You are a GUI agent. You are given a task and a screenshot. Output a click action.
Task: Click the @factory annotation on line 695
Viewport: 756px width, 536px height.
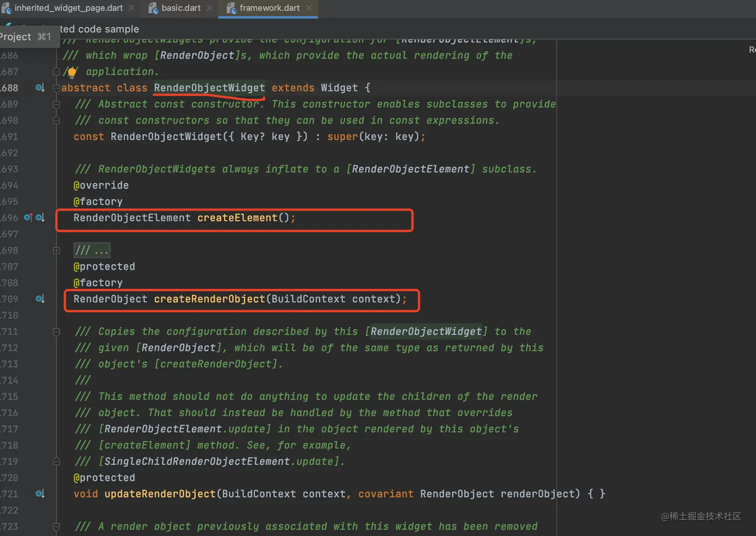98,201
